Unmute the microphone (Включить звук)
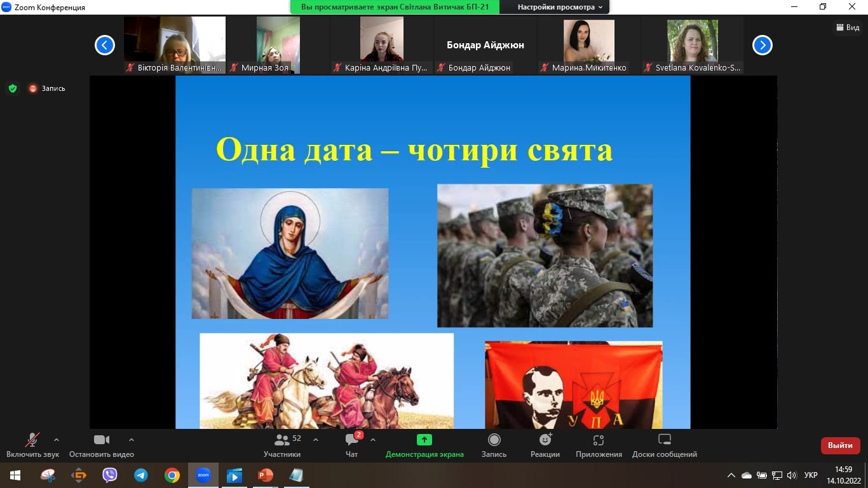 click(32, 440)
